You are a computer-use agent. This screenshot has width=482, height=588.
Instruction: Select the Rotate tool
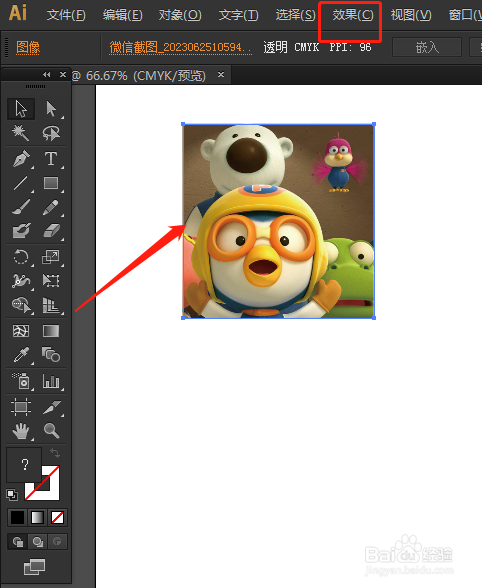pyautogui.click(x=21, y=257)
